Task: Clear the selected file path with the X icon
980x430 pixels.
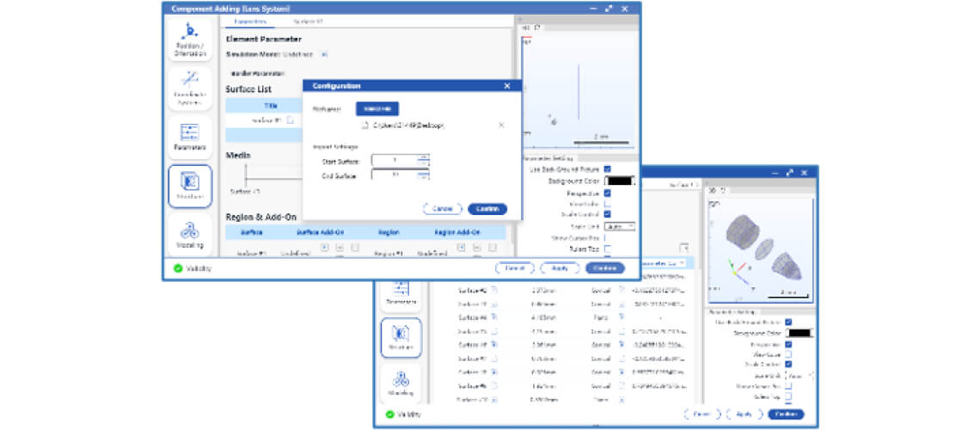Action: point(501,125)
